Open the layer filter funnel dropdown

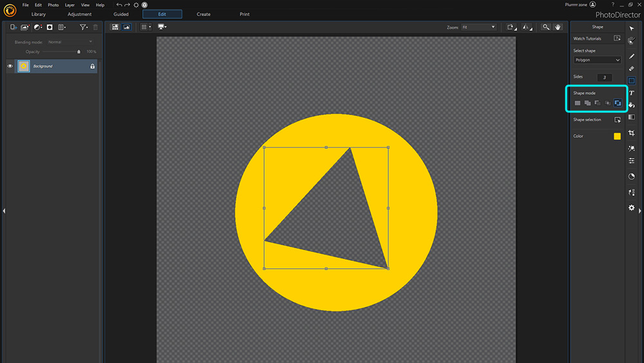(x=83, y=27)
